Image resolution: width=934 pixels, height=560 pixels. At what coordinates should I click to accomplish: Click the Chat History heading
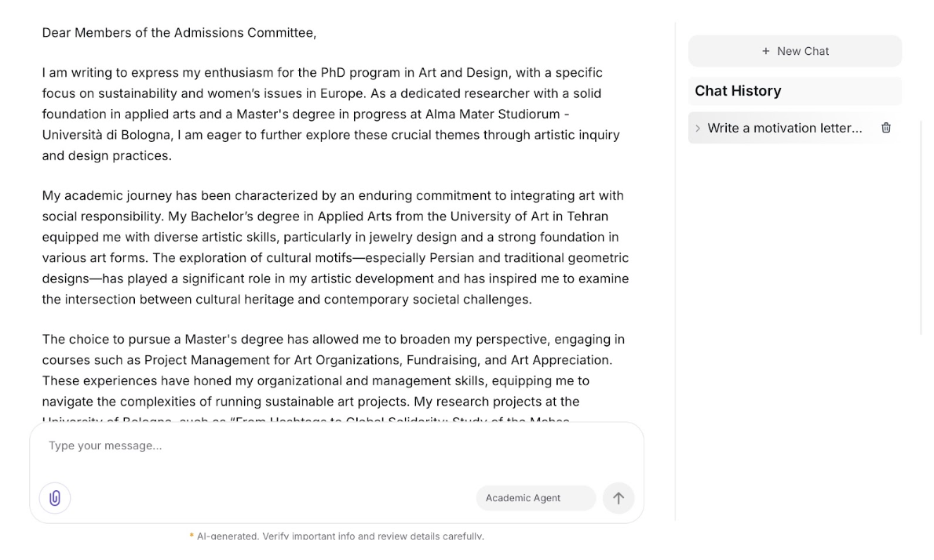(738, 91)
